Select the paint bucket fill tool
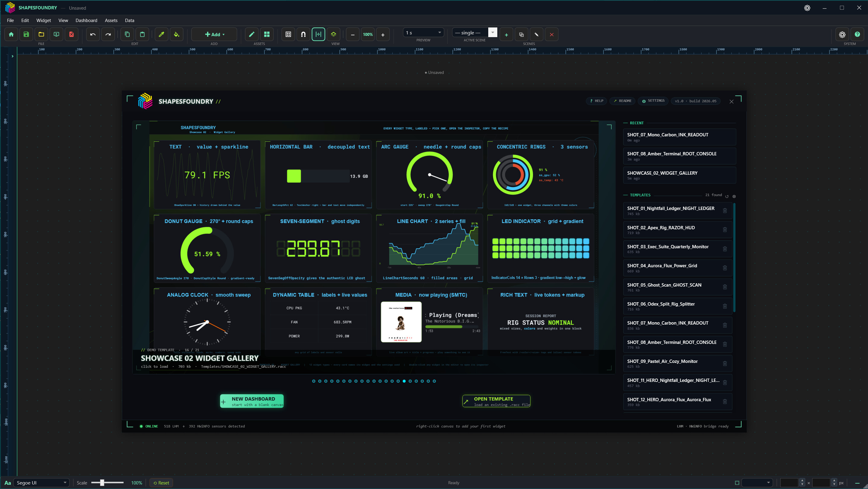868x489 pixels. pos(177,34)
